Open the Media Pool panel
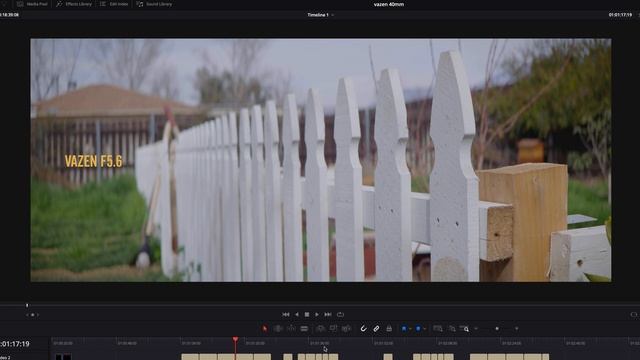 coord(32,4)
